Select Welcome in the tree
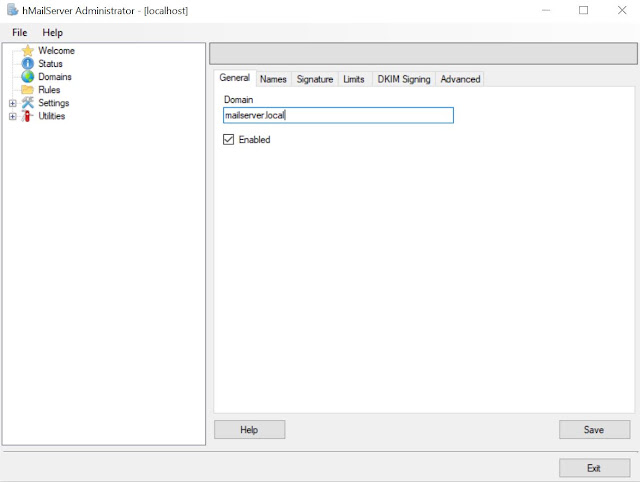 tap(56, 51)
